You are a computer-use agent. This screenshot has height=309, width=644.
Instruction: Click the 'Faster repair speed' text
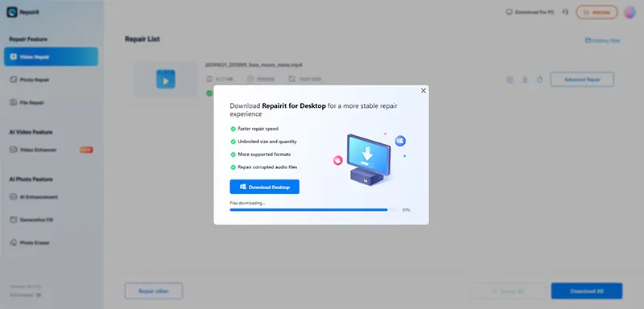pyautogui.click(x=258, y=129)
